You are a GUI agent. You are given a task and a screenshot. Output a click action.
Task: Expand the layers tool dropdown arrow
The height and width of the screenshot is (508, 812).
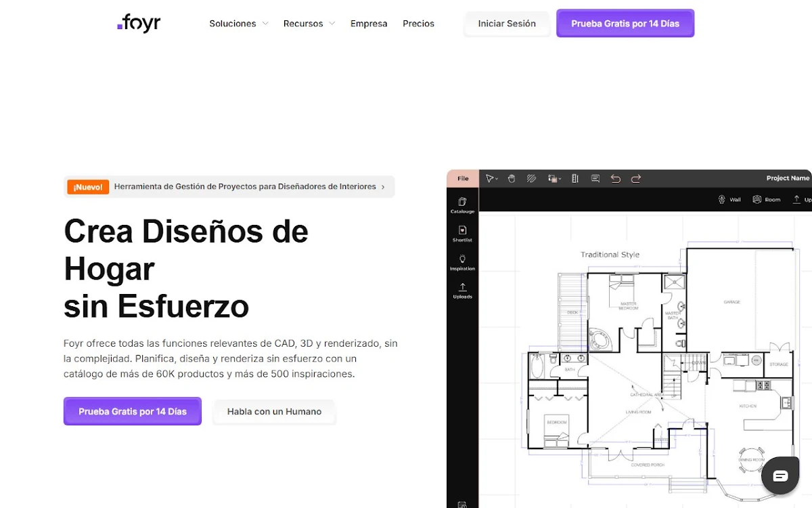[x=560, y=179]
